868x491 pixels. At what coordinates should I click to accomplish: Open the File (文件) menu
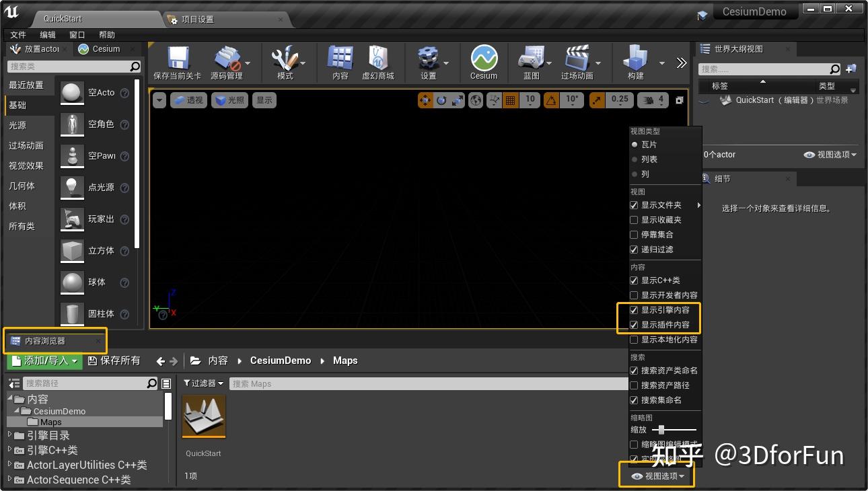coord(18,35)
